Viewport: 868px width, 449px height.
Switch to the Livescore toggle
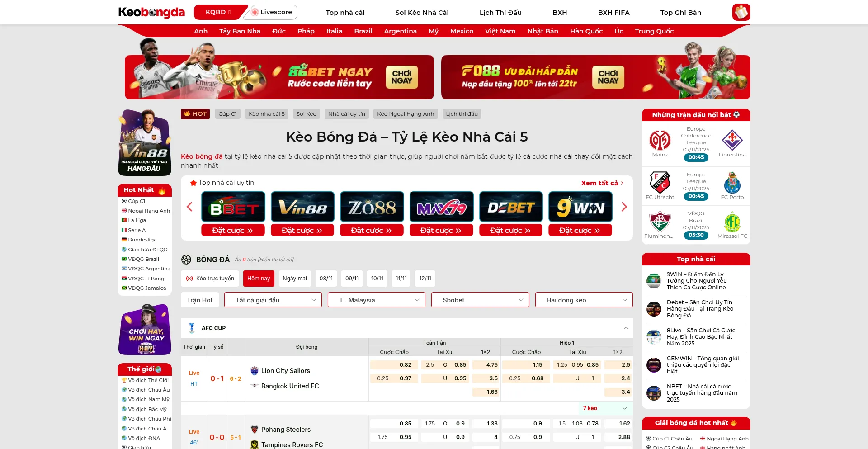pyautogui.click(x=272, y=12)
